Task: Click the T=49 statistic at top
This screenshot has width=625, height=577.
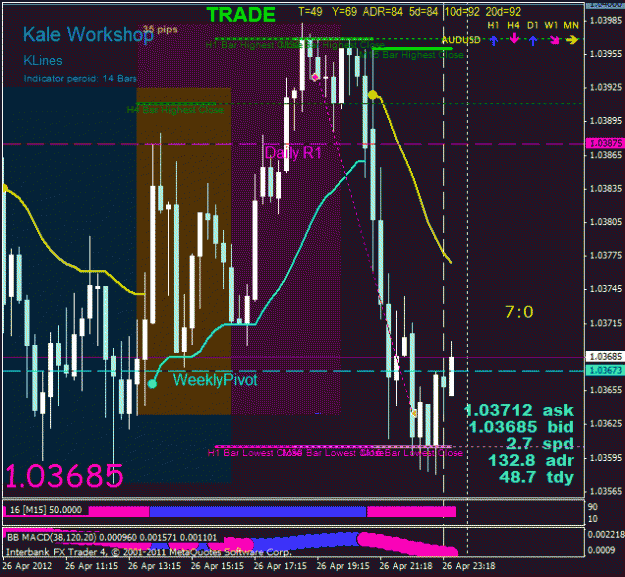Action: pyautogui.click(x=311, y=12)
